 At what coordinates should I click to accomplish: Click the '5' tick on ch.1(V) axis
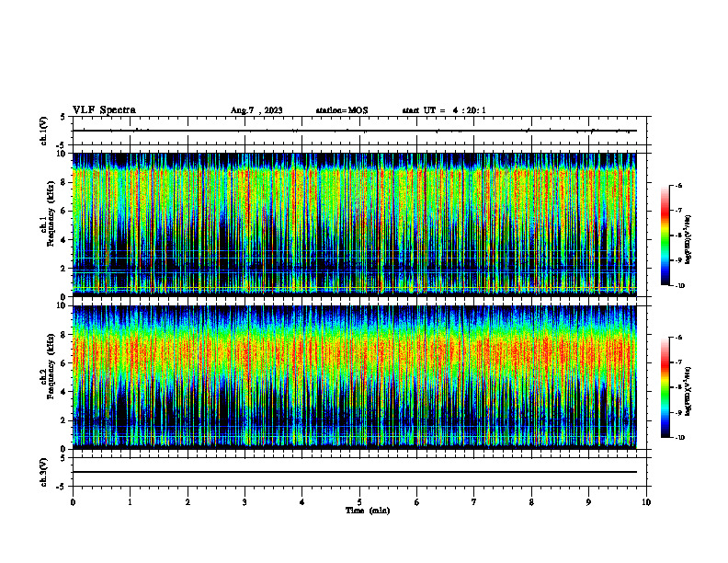point(64,117)
